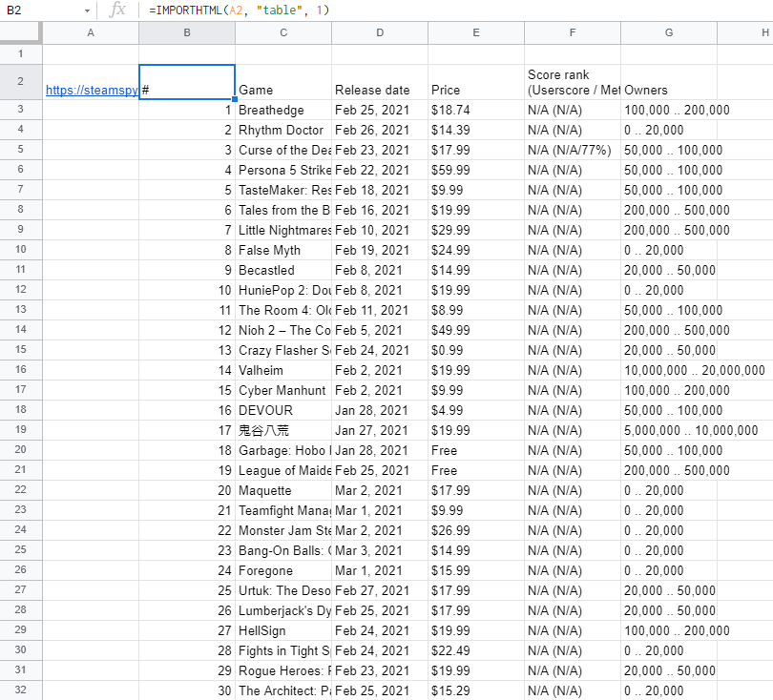Click the 'Feb 27, 2021' date cell
Viewport: 773px width, 700px height.
380,590
